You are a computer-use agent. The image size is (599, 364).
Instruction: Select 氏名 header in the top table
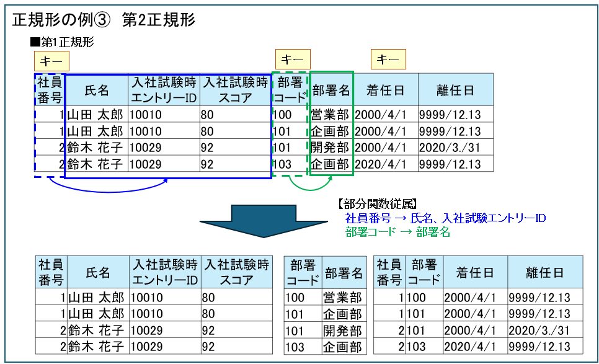pyautogui.click(x=97, y=90)
